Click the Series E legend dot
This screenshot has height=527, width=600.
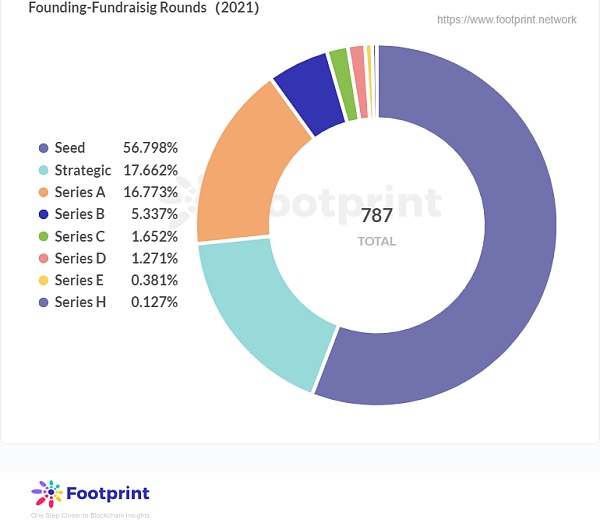coord(43,280)
